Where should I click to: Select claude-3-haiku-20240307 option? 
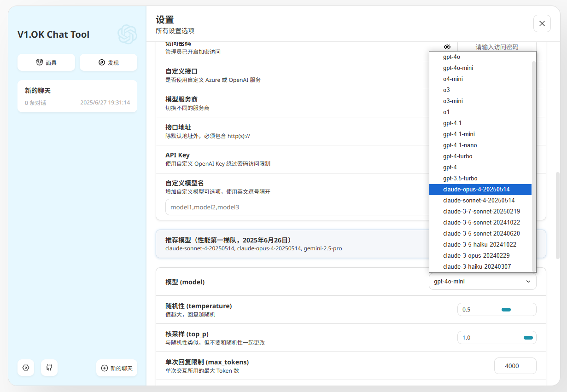tap(480, 267)
